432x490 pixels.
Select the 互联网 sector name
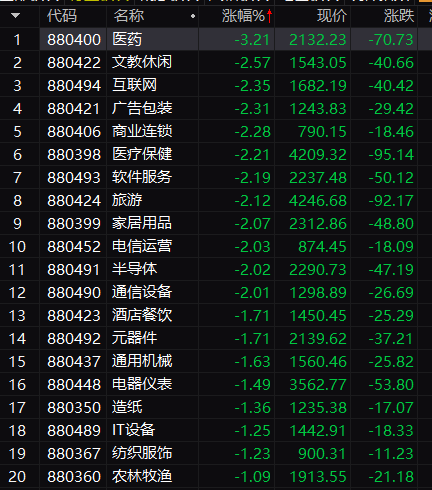pyautogui.click(x=134, y=85)
